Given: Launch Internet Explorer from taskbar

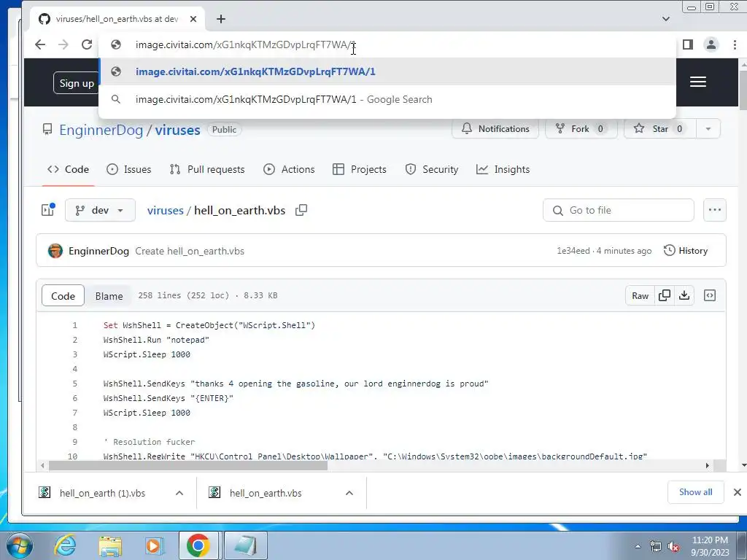Looking at the screenshot, I should pos(65,545).
